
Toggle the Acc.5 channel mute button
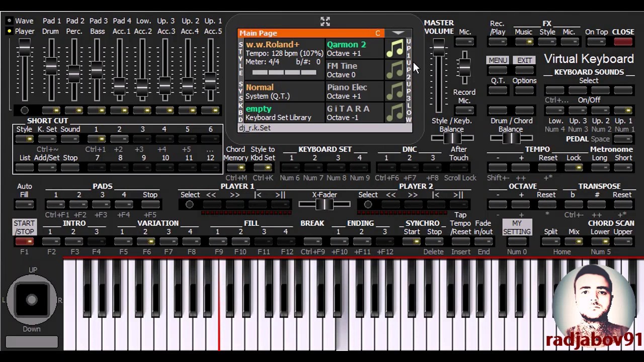click(211, 110)
